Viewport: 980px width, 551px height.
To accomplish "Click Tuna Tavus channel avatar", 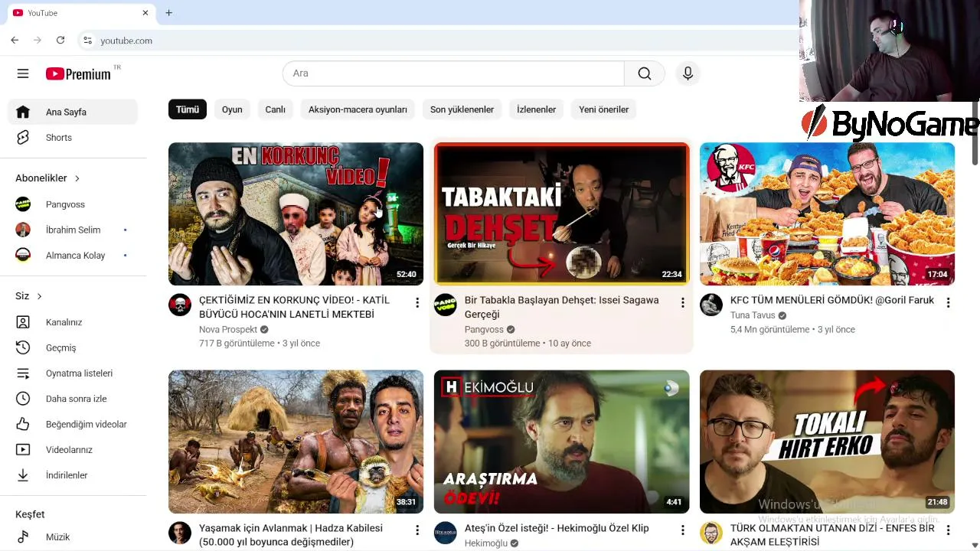I will [711, 305].
